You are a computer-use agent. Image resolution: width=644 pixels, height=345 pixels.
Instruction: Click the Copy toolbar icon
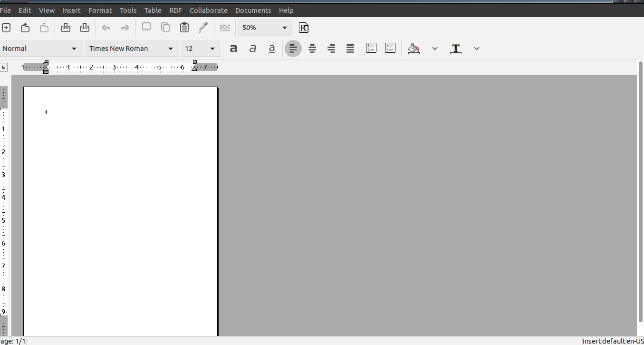(x=165, y=28)
